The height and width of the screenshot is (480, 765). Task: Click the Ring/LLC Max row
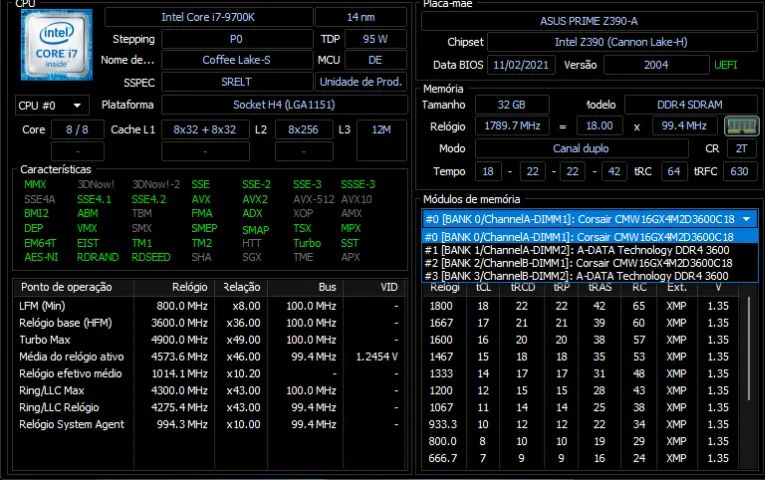pos(209,390)
